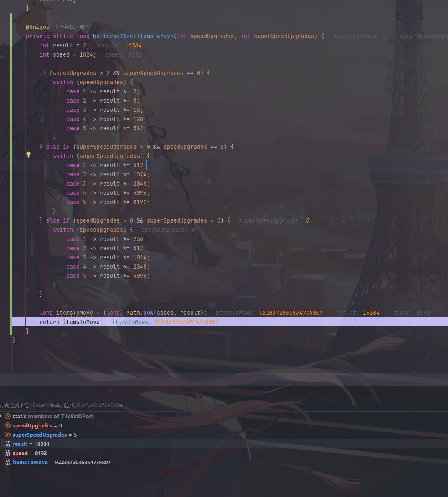Click the 'int speed = 1024;' line
The width and height of the screenshot is (448, 497).
click(67, 54)
